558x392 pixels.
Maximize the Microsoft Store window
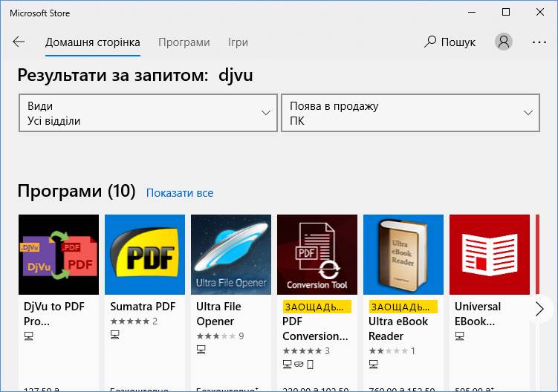point(506,12)
